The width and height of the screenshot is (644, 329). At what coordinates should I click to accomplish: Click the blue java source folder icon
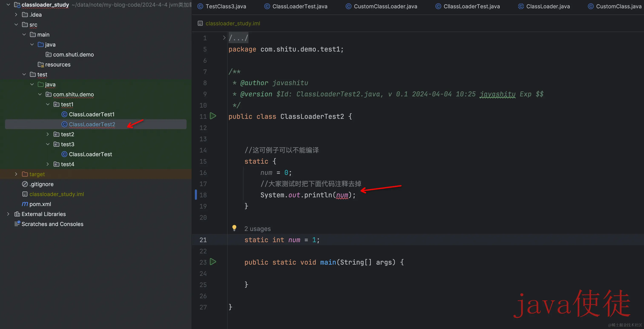coord(40,45)
